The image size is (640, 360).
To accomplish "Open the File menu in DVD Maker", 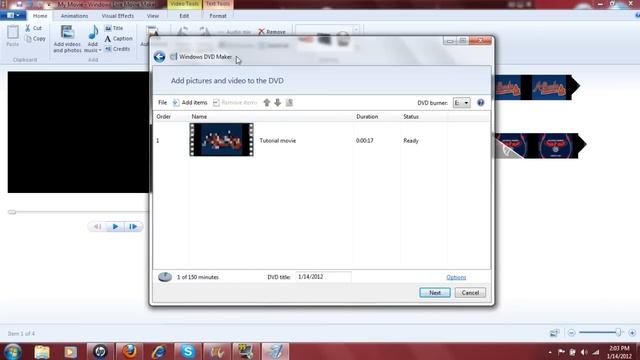I will click(x=162, y=102).
